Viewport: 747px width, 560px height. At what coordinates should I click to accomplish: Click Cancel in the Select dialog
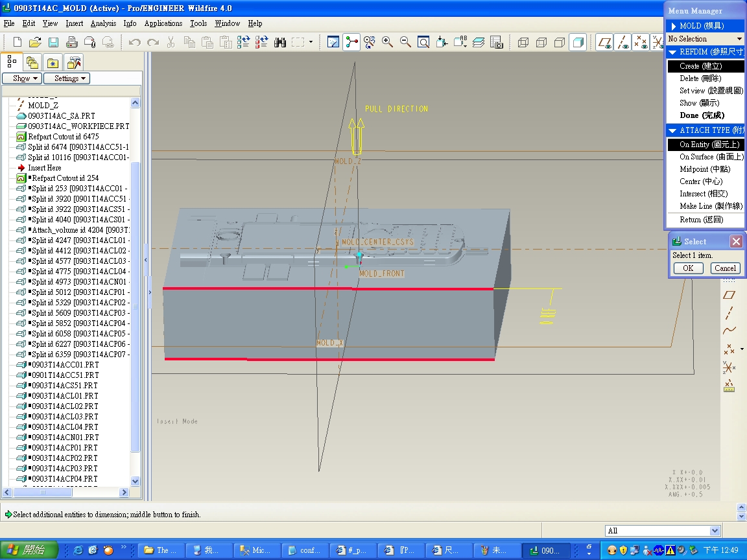coord(725,268)
